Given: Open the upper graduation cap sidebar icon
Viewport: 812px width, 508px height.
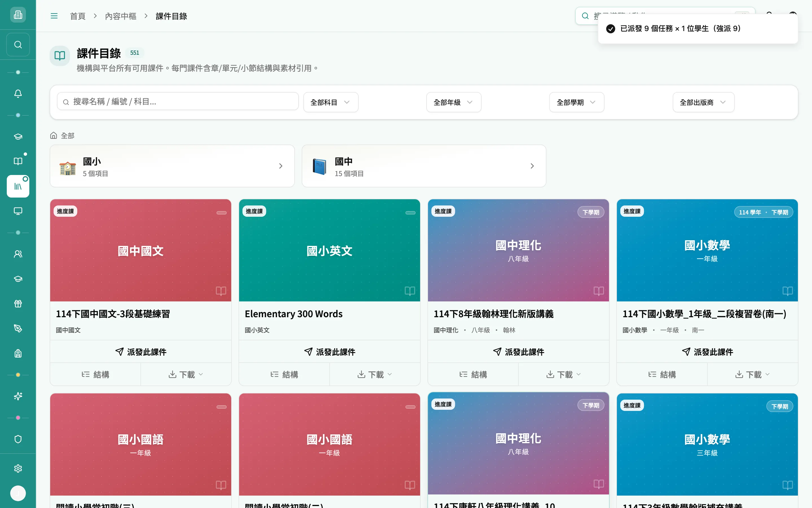Looking at the screenshot, I should tap(18, 136).
